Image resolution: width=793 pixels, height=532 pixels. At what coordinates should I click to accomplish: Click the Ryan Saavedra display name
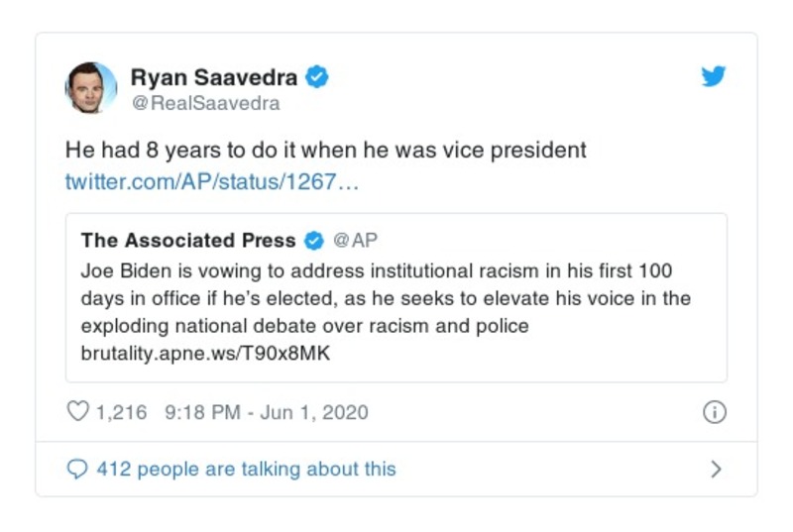coord(213,77)
